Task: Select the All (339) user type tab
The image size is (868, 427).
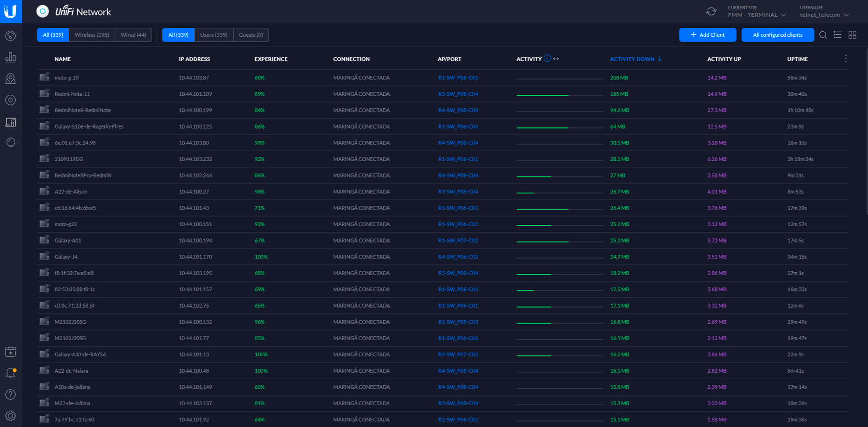Action: tap(178, 35)
